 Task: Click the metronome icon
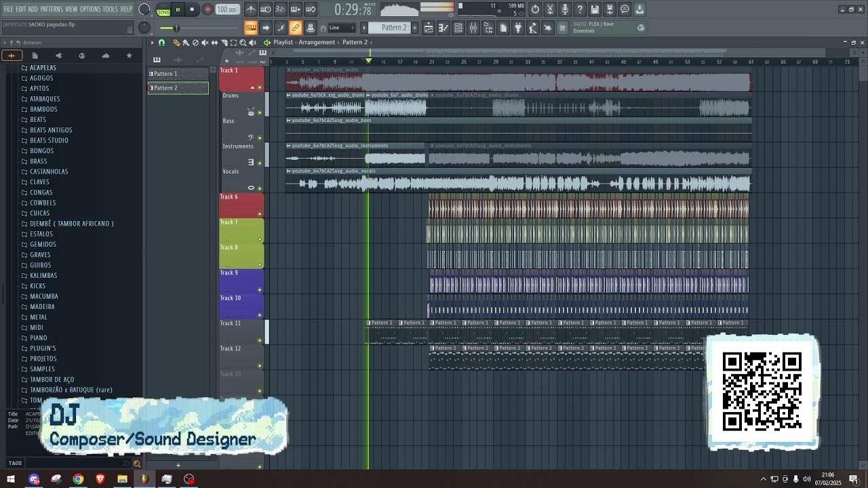(252, 9)
